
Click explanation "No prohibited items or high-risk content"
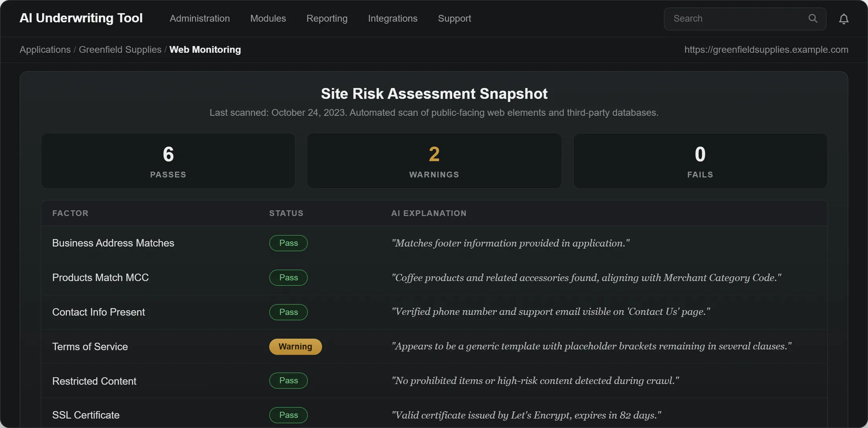(535, 380)
